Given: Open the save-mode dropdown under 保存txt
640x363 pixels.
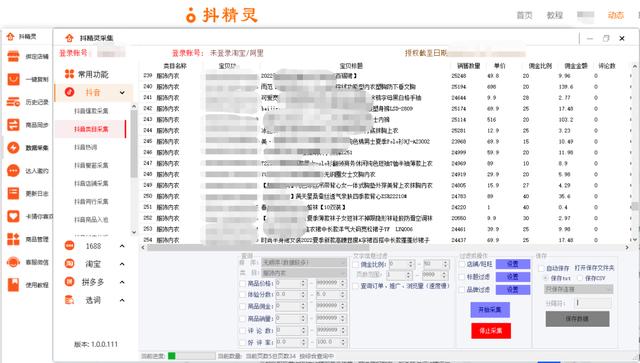Looking at the screenshot, I should coord(579,289).
